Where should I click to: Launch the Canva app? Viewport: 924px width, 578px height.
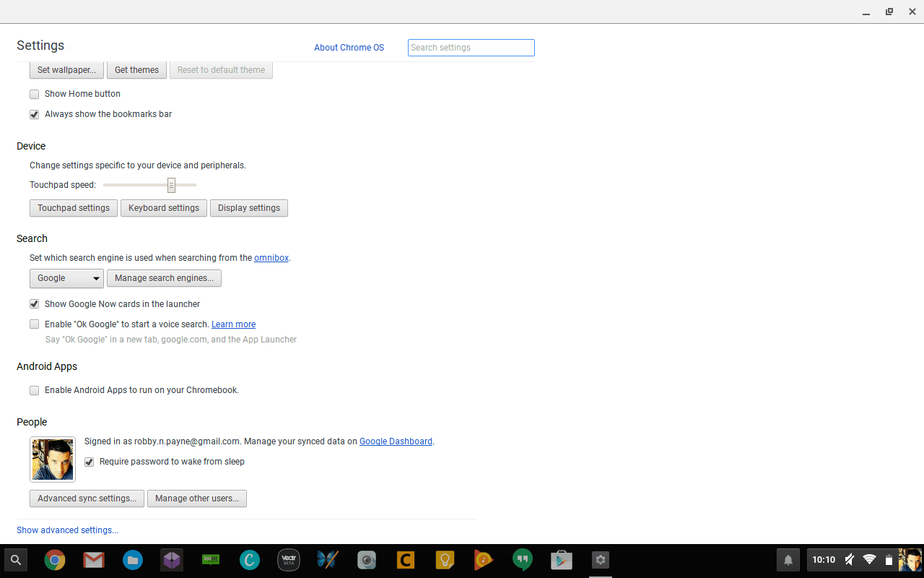tap(249, 560)
